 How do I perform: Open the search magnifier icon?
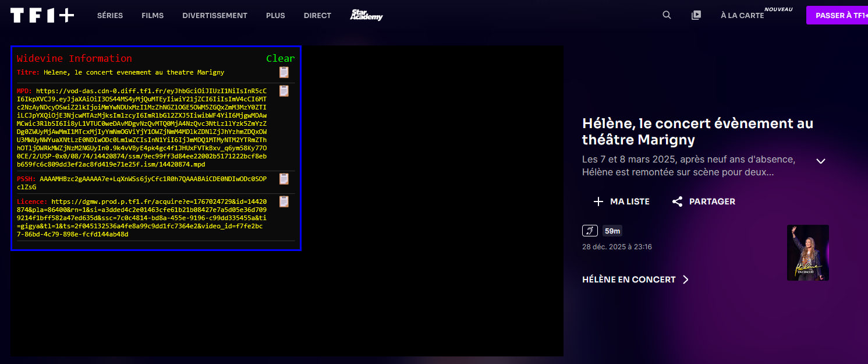pos(667,15)
